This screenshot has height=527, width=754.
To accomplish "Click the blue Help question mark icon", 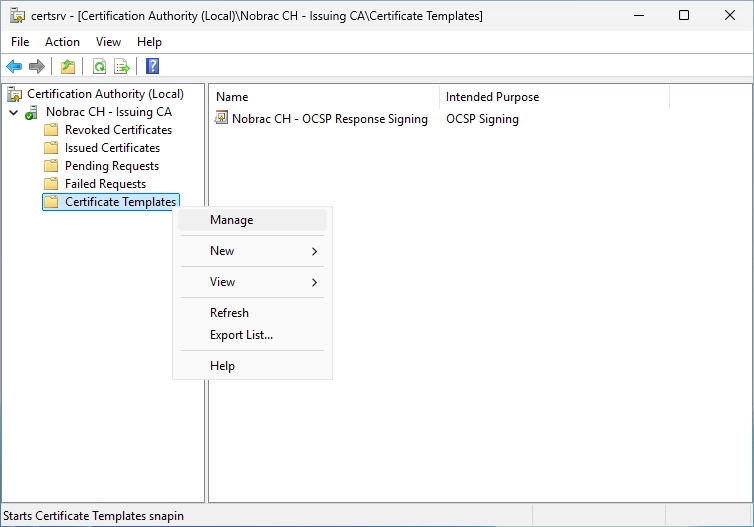I will [x=152, y=66].
